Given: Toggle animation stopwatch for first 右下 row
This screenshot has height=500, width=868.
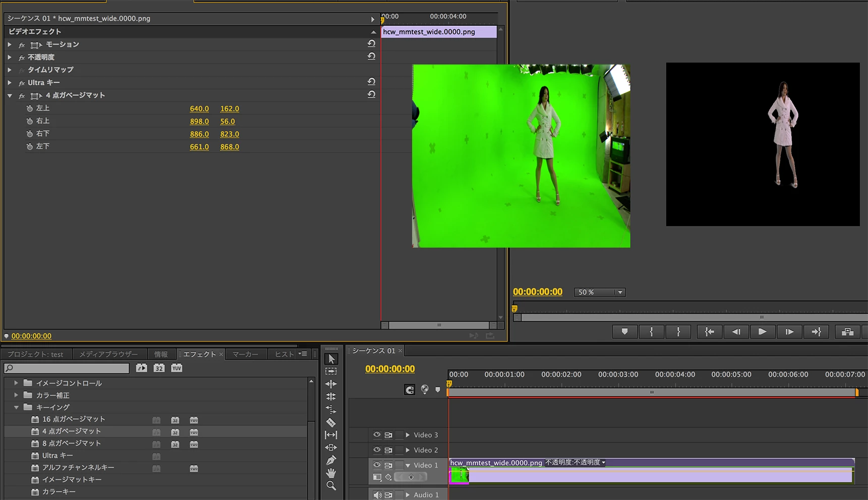Looking at the screenshot, I should [x=30, y=134].
